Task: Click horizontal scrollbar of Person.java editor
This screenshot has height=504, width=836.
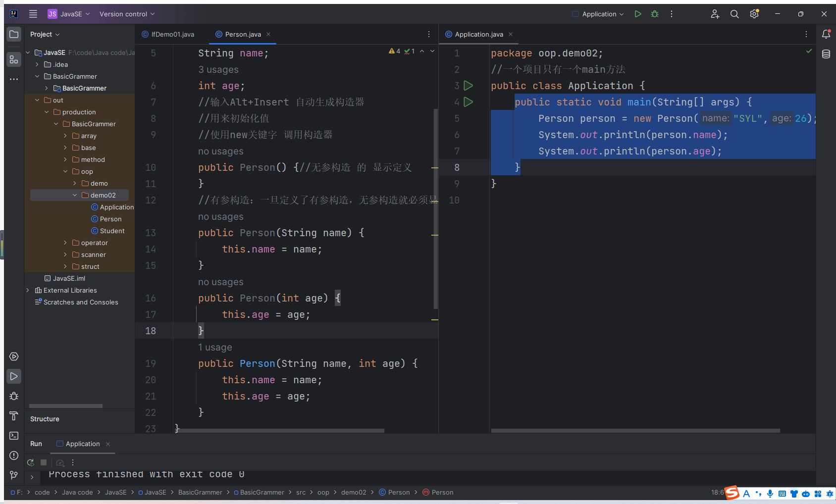Action: [x=281, y=431]
